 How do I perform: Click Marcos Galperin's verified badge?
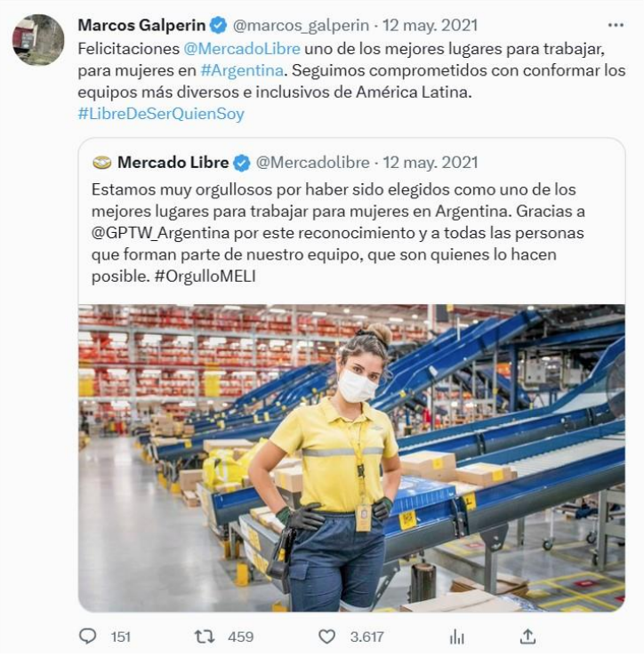pyautogui.click(x=218, y=25)
